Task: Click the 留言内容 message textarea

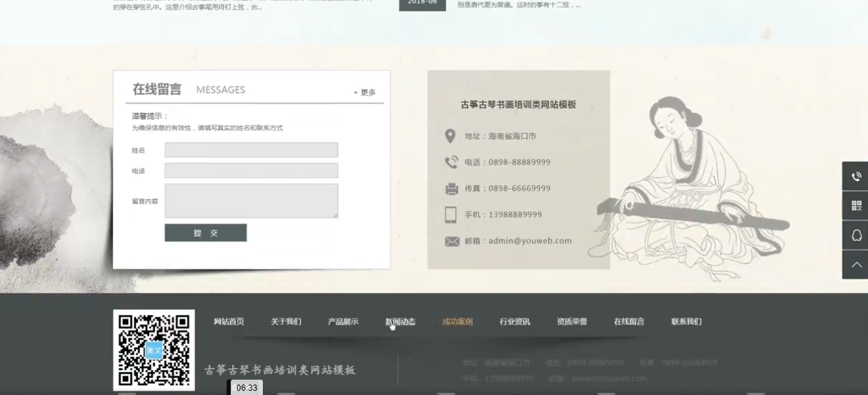Action: click(251, 201)
